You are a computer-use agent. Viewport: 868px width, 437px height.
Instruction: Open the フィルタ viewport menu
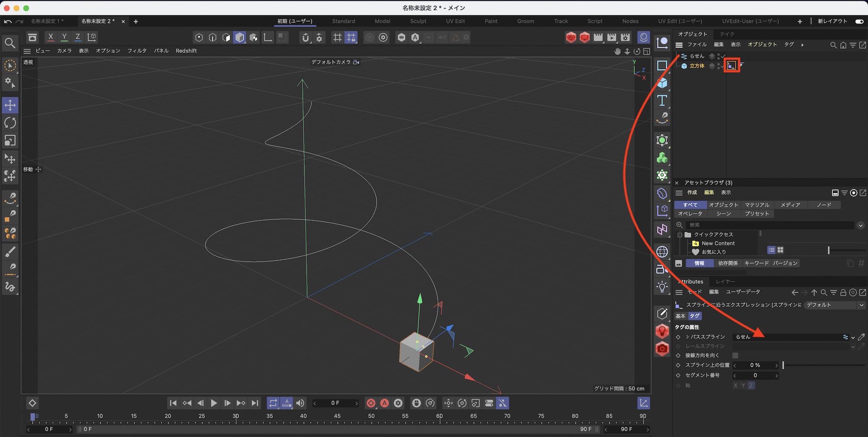click(x=137, y=51)
